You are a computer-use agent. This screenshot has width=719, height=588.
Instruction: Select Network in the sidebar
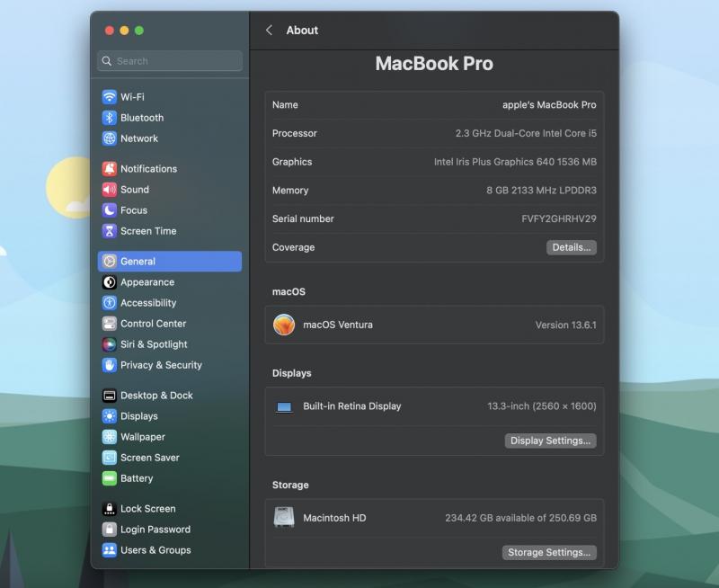click(170, 138)
